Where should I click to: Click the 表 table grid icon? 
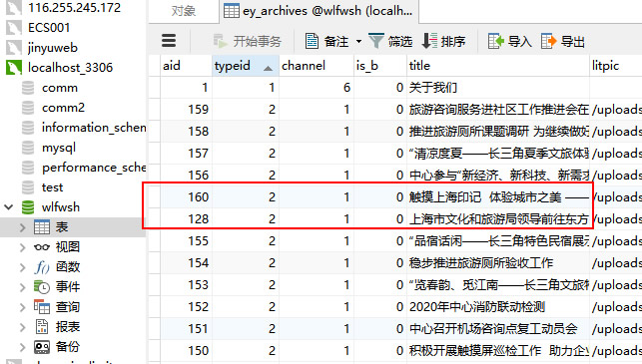pyautogui.click(x=42, y=227)
